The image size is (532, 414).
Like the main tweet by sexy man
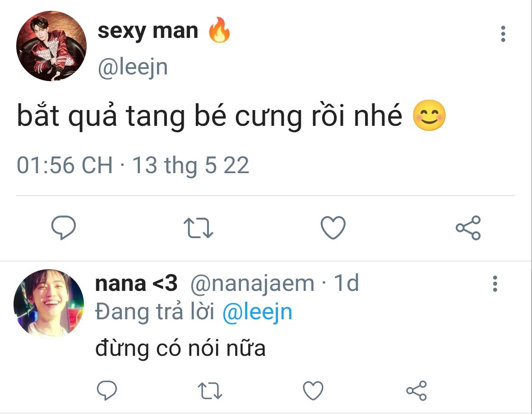pyautogui.click(x=333, y=228)
